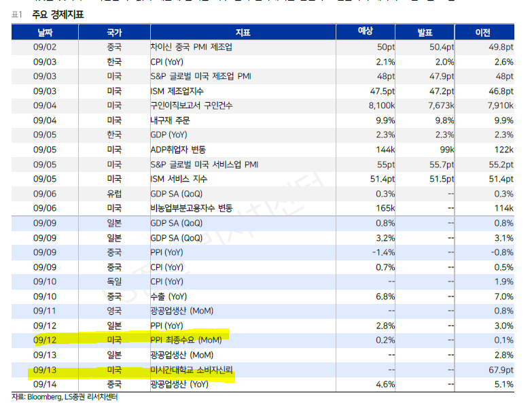Select the 09/14 date cell
Screen dimensions: 532x408
click(x=44, y=384)
